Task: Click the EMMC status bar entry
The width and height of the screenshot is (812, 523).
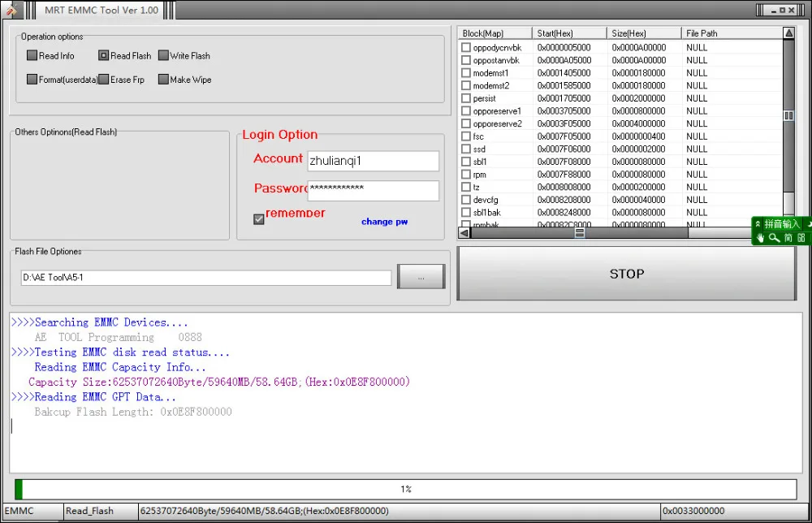Action: (33, 511)
